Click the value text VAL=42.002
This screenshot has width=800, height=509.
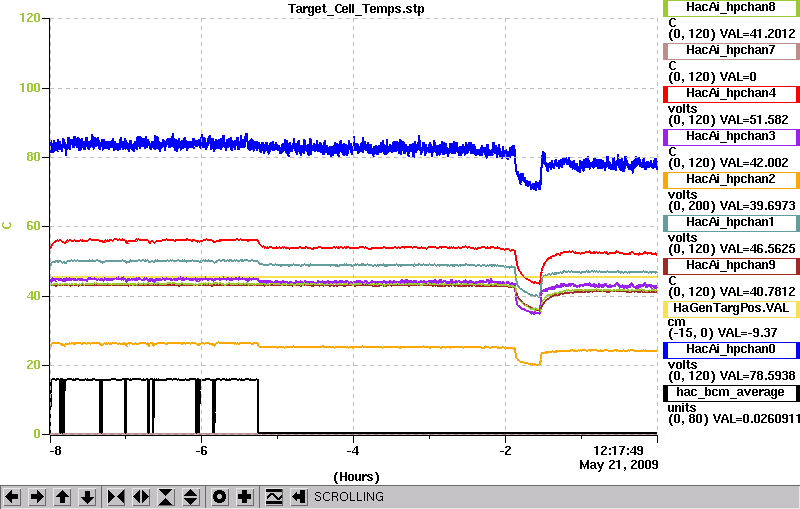[754, 163]
